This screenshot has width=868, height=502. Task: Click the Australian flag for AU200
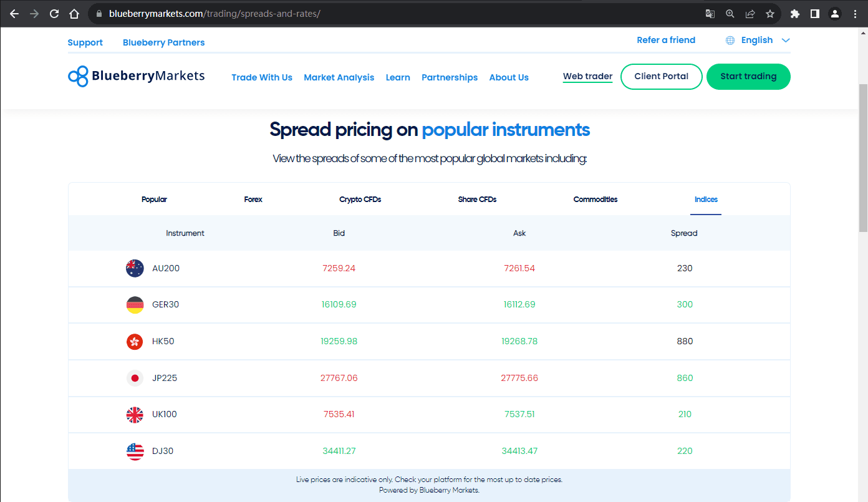(135, 268)
